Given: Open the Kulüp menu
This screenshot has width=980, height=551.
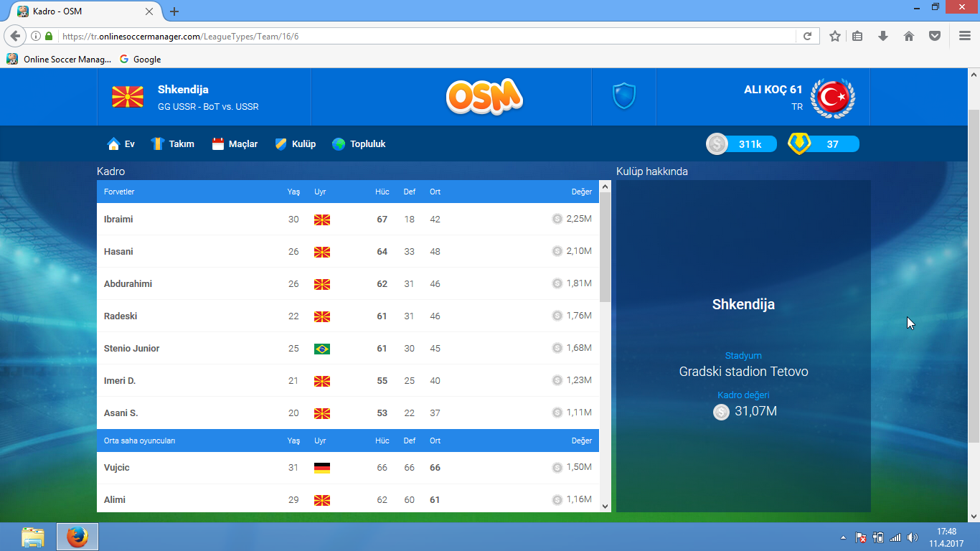Looking at the screenshot, I should (x=296, y=144).
